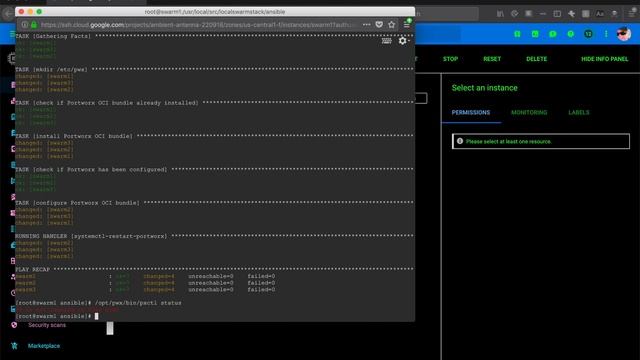Toggle Firefox sidebar icon in background browser
This screenshot has width=640, height=360.
(x=557, y=14)
